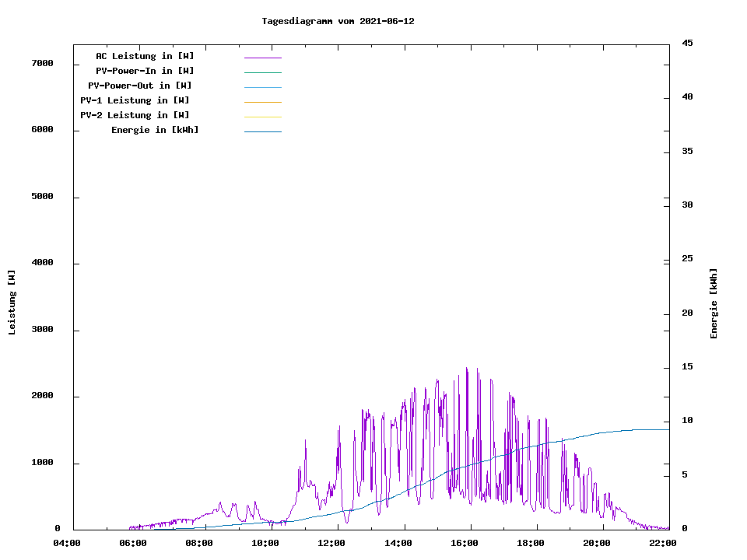The width and height of the screenshot is (747, 560).
Task: Click the 22:00 time axis tick label
Action: coord(663,543)
